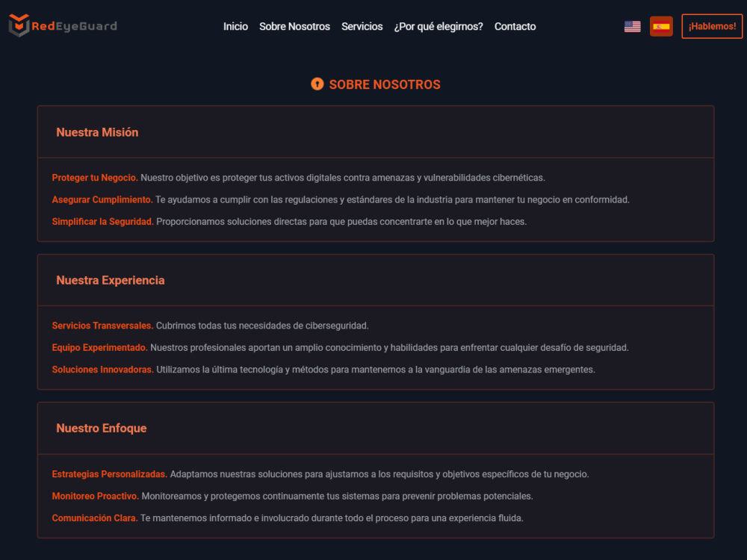Click the 'Servicios Transversales.' text
The height and width of the screenshot is (560, 747).
point(102,326)
